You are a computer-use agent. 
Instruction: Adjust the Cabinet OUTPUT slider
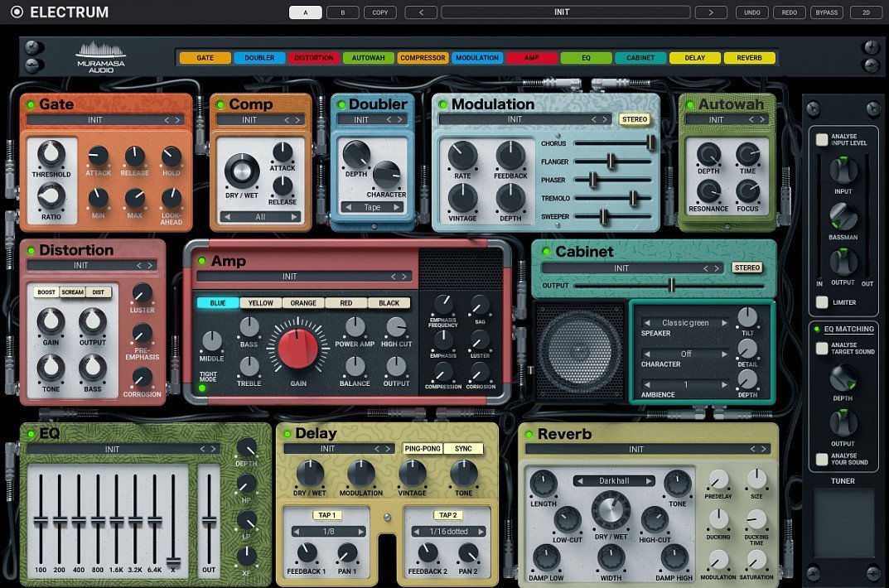(671, 286)
